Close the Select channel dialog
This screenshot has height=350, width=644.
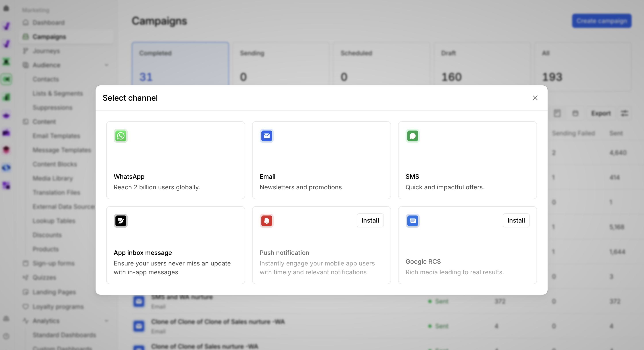tap(535, 98)
